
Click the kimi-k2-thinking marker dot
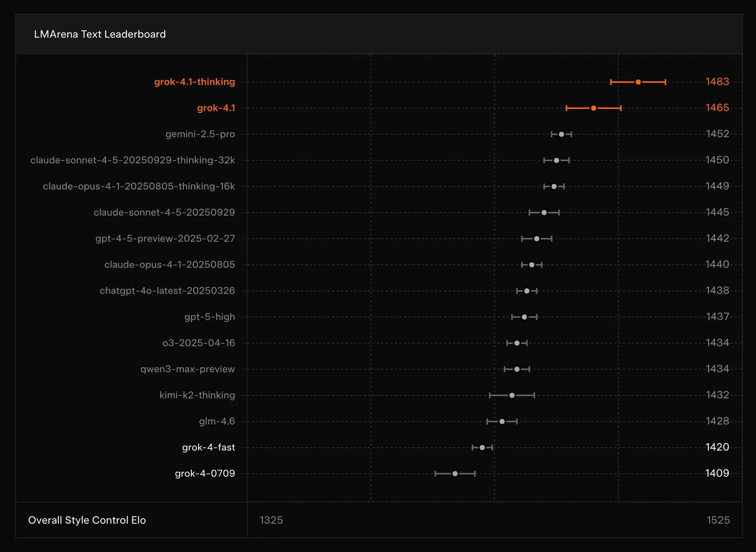(x=512, y=395)
